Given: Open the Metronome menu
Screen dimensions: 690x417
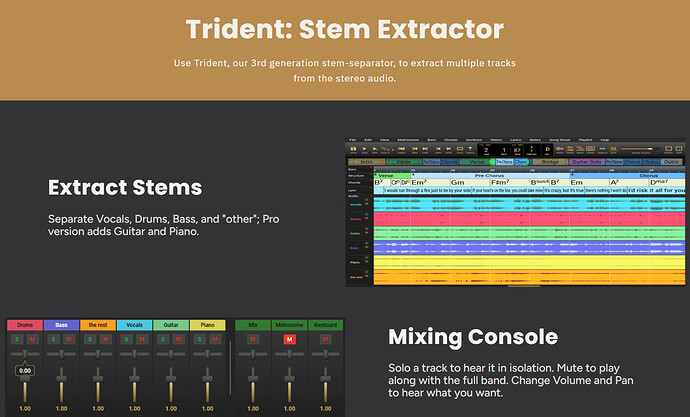Looking at the screenshot, I should coord(408,140).
